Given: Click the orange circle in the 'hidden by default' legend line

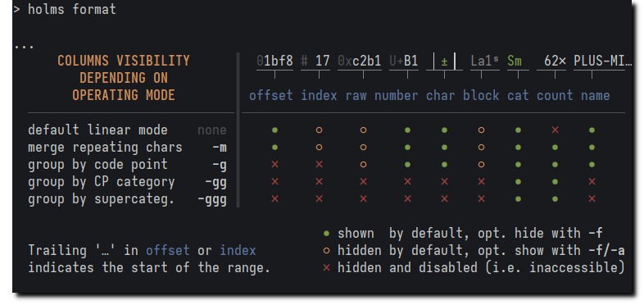Looking at the screenshot, I should 327,251.
